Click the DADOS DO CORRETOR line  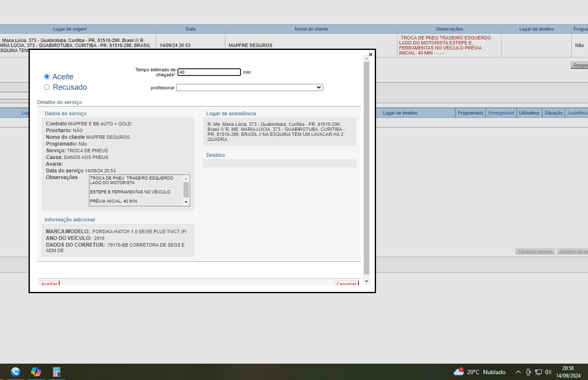115,247
